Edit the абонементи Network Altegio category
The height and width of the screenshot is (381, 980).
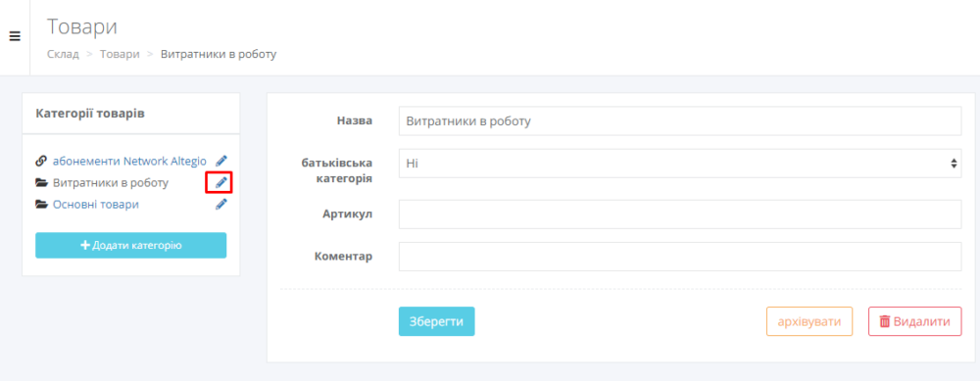pos(221,162)
